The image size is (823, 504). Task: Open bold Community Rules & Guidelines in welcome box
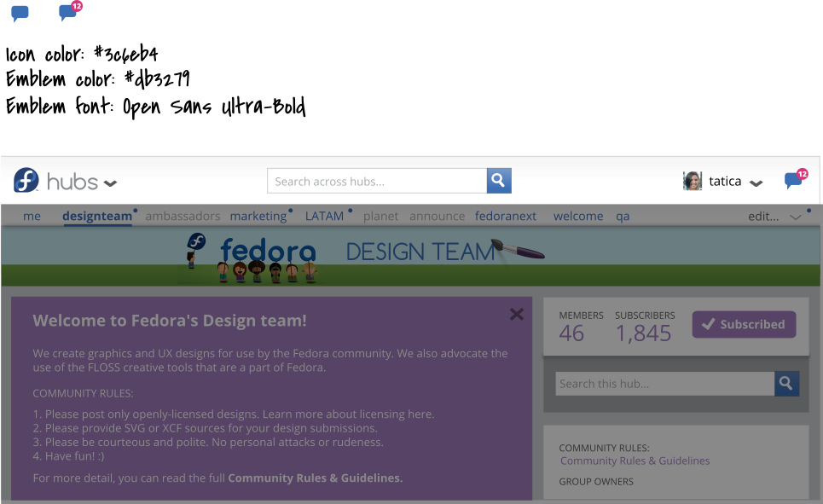315,478
